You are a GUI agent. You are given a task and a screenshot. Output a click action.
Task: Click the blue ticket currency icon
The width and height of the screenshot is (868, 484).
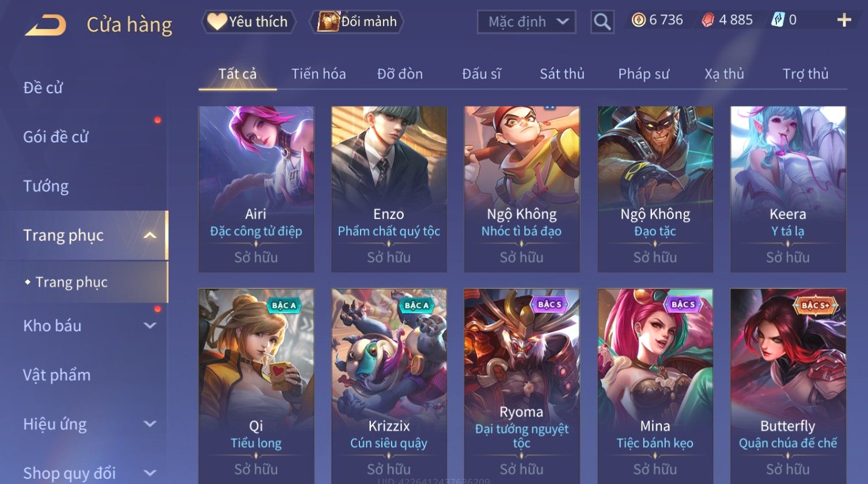(778, 20)
